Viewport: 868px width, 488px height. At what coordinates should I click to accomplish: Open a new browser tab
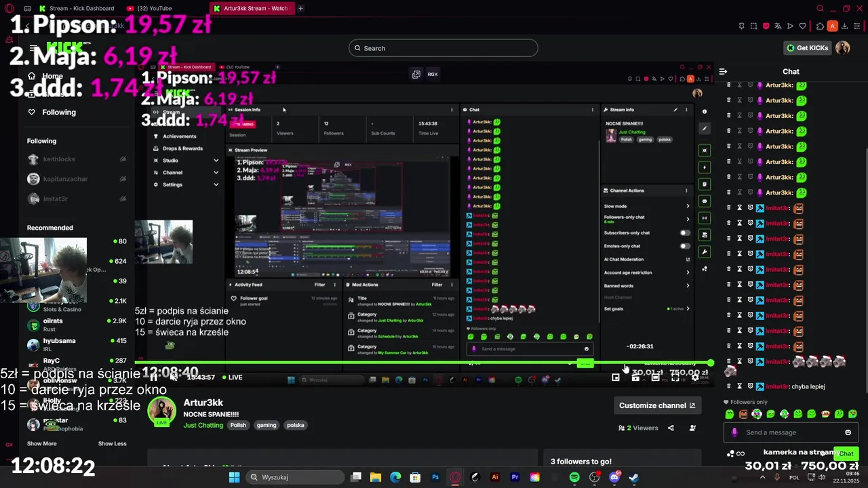pos(300,8)
